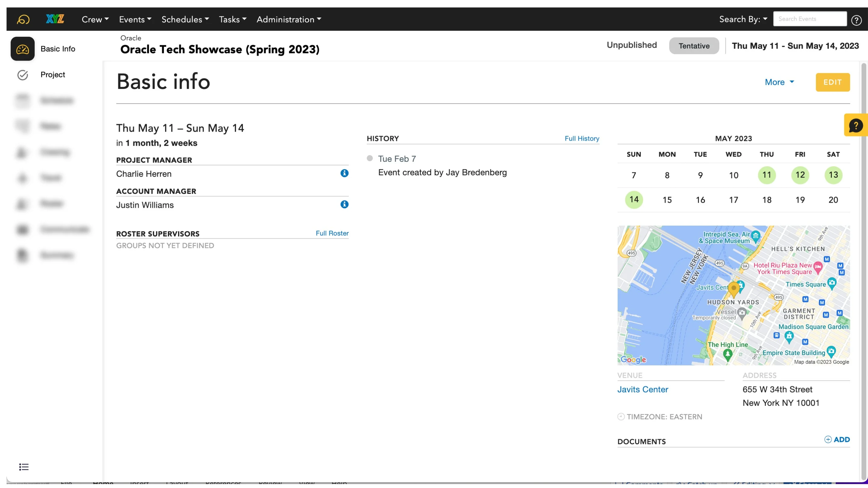
Task: Toggle the sidebar list icon at bottom
Action: [24, 467]
